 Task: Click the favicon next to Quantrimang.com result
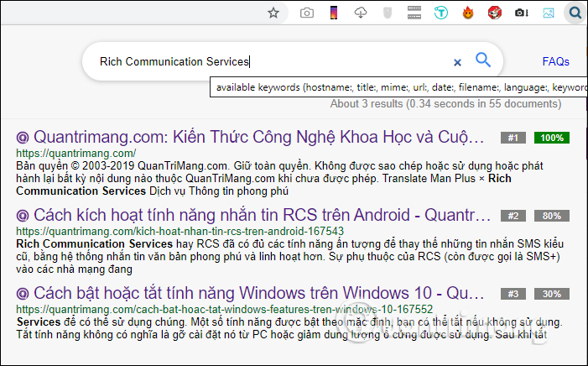(x=23, y=138)
